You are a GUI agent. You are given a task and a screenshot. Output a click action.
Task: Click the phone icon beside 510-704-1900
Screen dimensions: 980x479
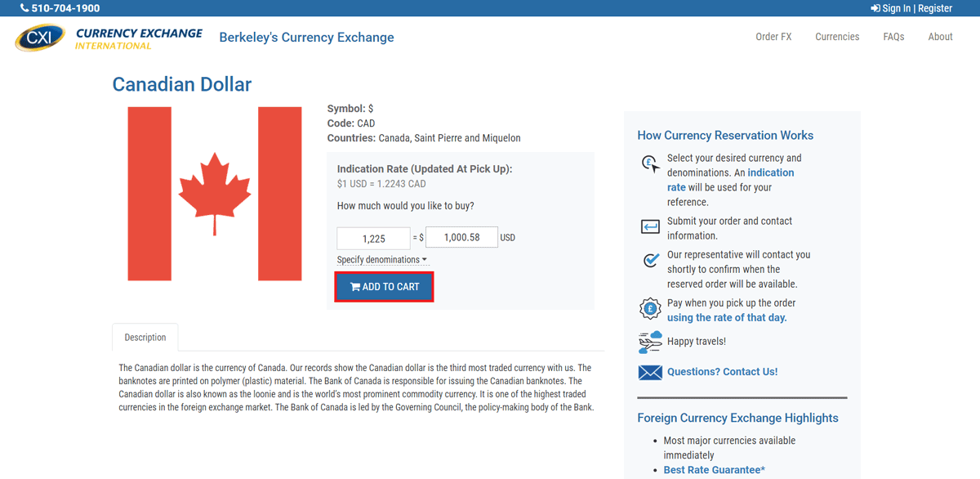[24, 8]
